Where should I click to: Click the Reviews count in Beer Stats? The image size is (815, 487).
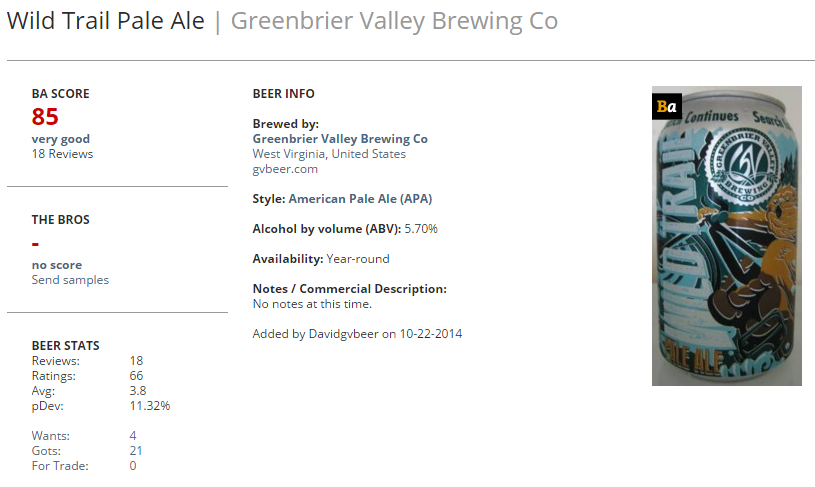point(136,361)
